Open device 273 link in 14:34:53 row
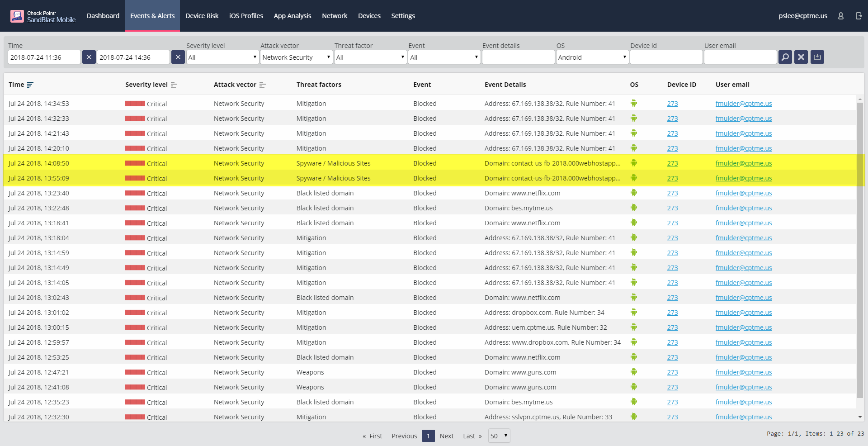 [x=672, y=104]
